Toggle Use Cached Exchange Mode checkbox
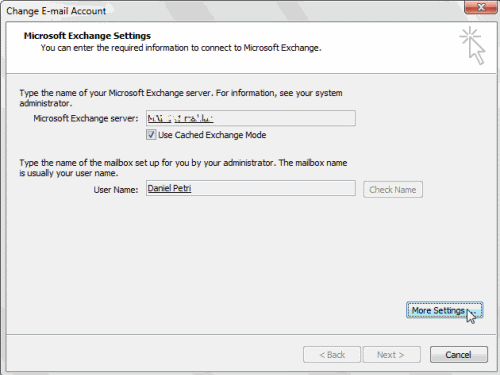 tap(151, 135)
